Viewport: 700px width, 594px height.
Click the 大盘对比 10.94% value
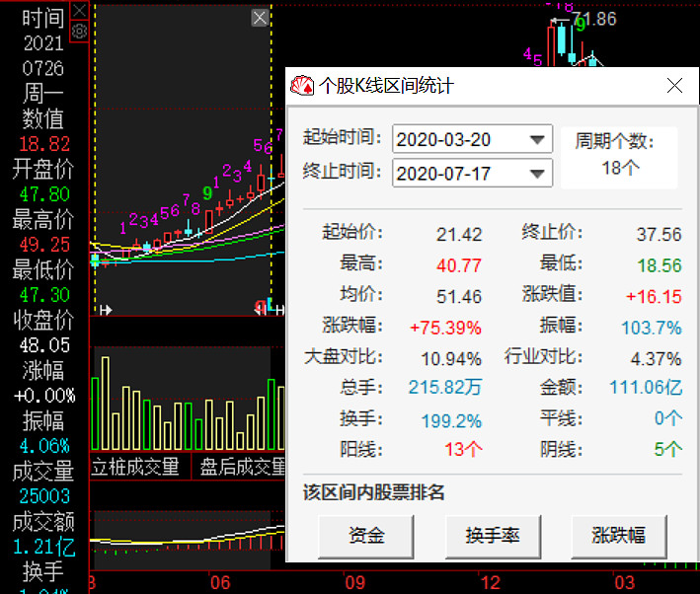tap(451, 359)
